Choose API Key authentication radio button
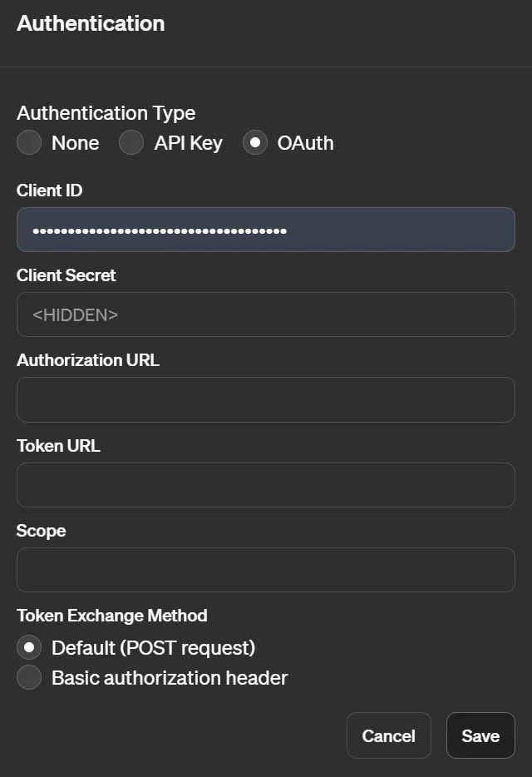 131,143
